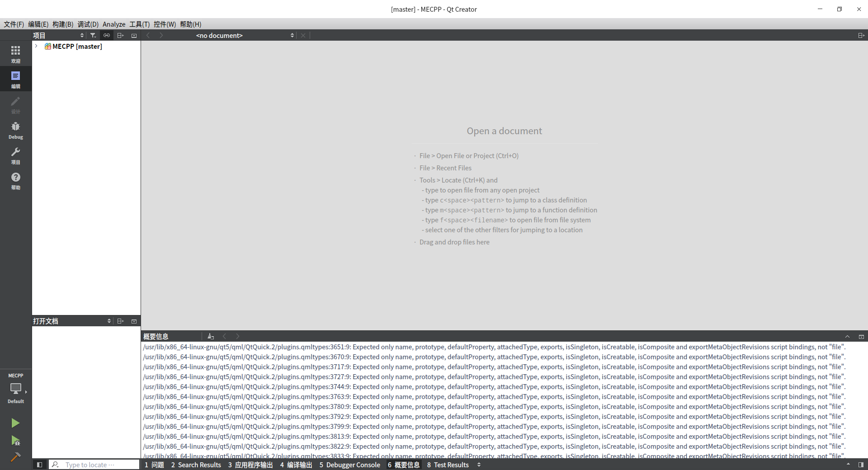Open the 打开文档 view selector dropdown
868x470 pixels.
[x=72, y=321]
